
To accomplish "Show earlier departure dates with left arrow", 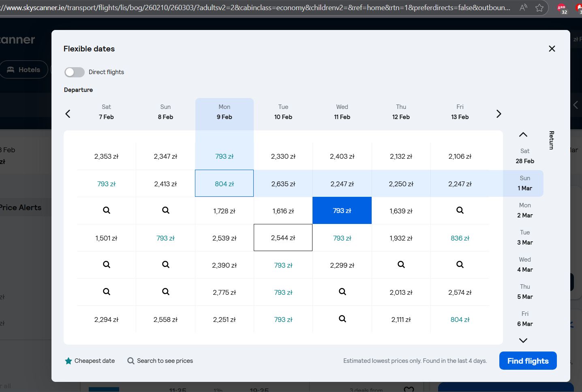I will click(68, 114).
